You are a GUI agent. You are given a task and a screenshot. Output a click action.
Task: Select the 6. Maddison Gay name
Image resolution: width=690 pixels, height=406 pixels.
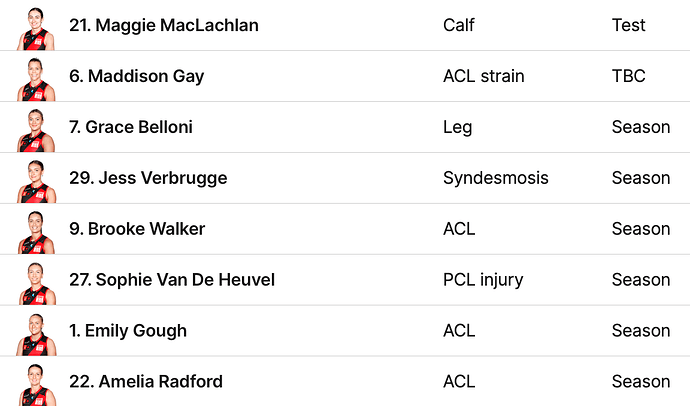tap(137, 76)
